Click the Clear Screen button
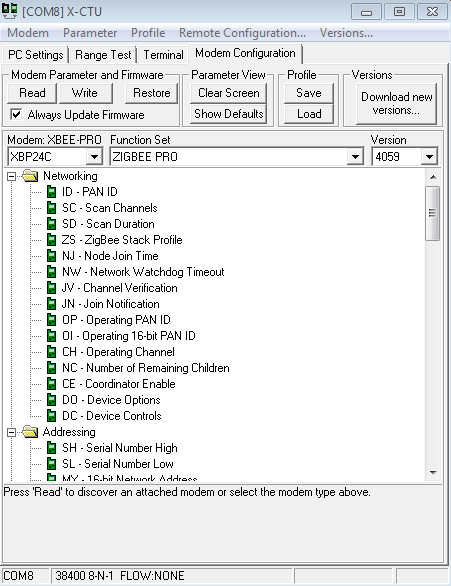This screenshot has height=586, width=451. pos(229,93)
